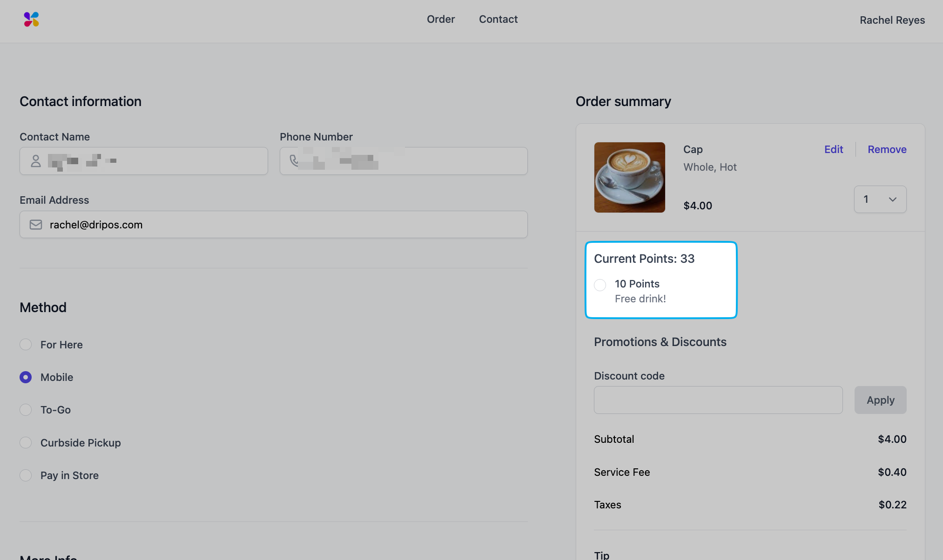943x560 pixels.
Task: Select Curbside Pickup option
Action: 26,442
